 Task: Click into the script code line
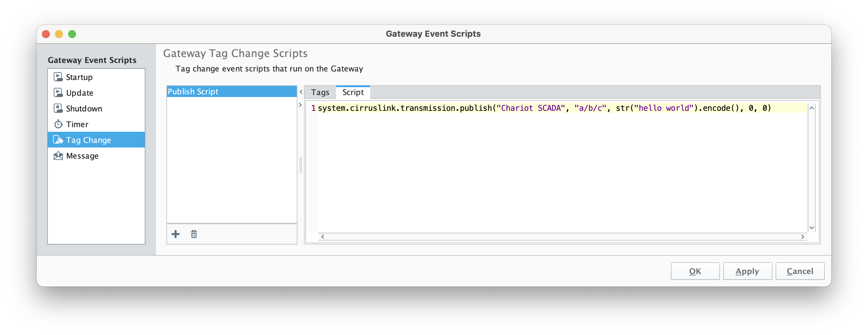coord(562,108)
